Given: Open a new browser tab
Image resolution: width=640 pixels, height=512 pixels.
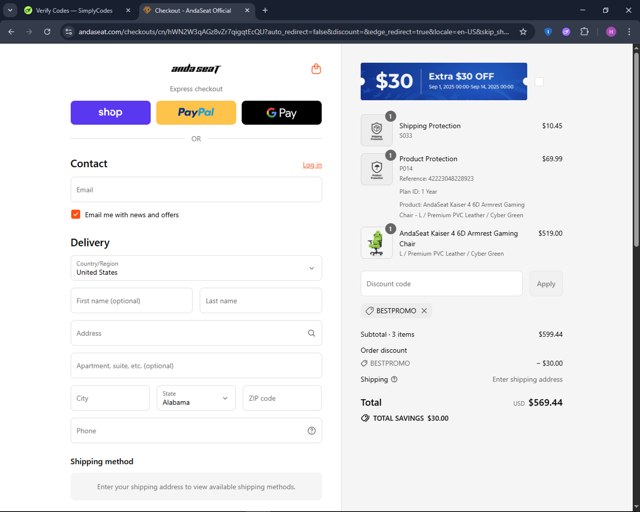Looking at the screenshot, I should 265,11.
